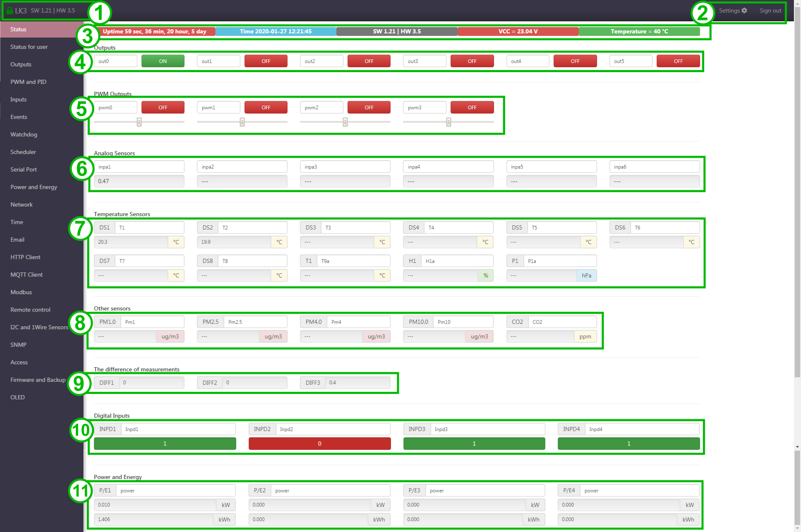Click the DS1 T1 name field
Image resolution: width=801 pixels, height=532 pixels.
(x=149, y=227)
